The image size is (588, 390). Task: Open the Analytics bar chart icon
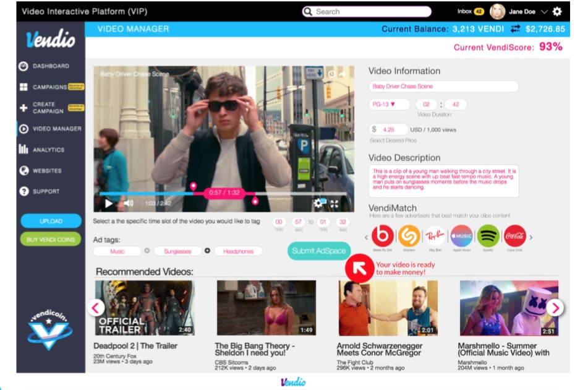click(23, 149)
